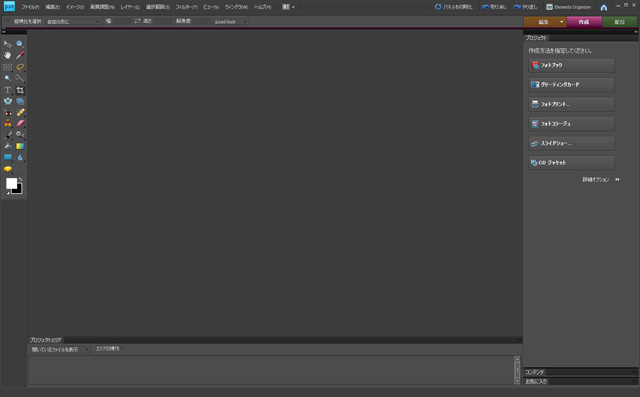640x397 pixels.
Task: Click the pse application logo
Action: point(9,6)
